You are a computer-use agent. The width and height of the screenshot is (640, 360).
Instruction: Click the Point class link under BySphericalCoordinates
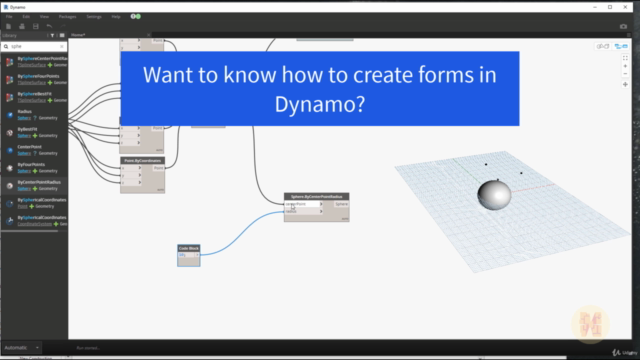coord(22,207)
